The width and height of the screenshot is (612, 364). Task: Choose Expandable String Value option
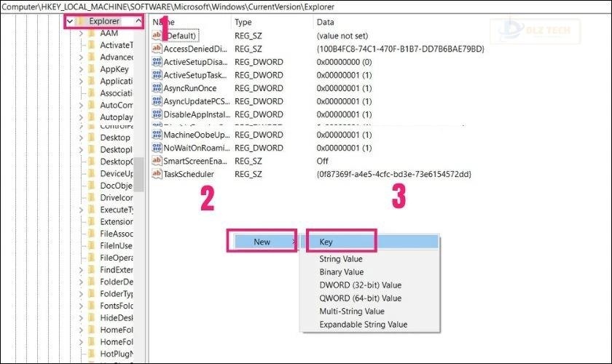point(363,325)
